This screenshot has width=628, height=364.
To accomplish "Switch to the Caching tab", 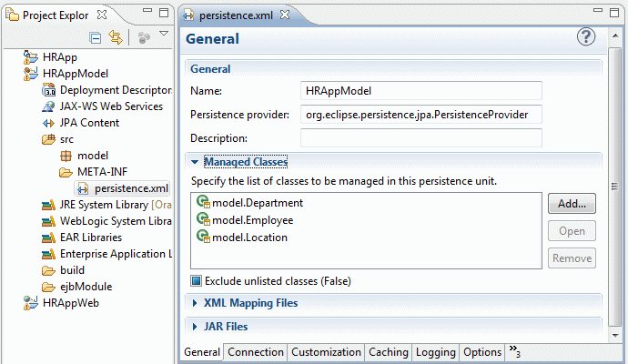I will tap(388, 352).
